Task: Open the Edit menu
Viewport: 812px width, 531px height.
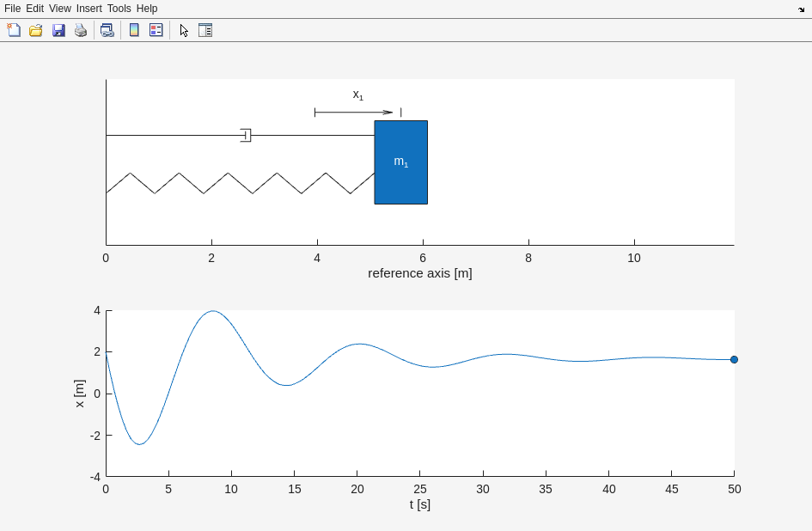Action: (34, 9)
